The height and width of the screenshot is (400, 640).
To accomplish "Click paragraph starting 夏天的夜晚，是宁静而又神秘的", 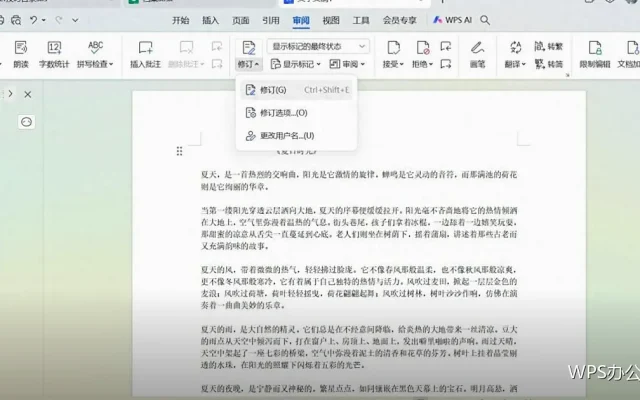I will click(x=359, y=389).
